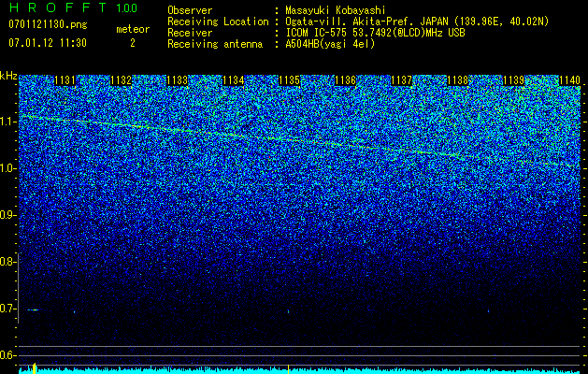
Task: Click the file name 0701121130.png
Action: coord(48,25)
